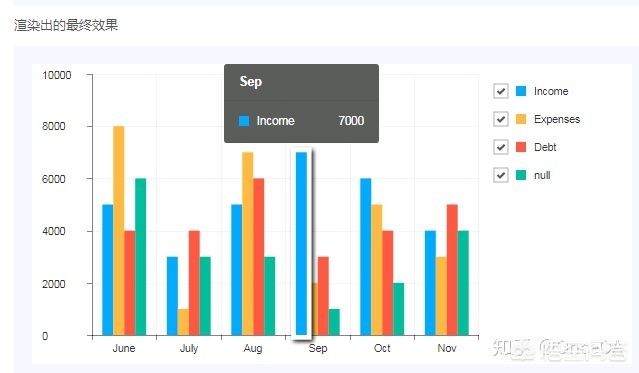639x373 pixels.
Task: Click the blue square in the tooltip
Action: (244, 121)
